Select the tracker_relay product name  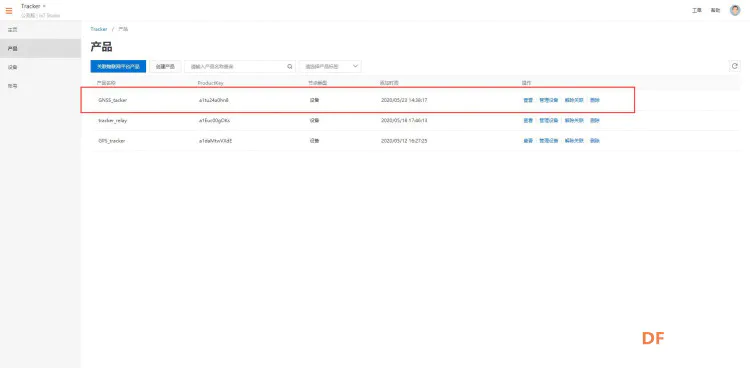coord(112,121)
